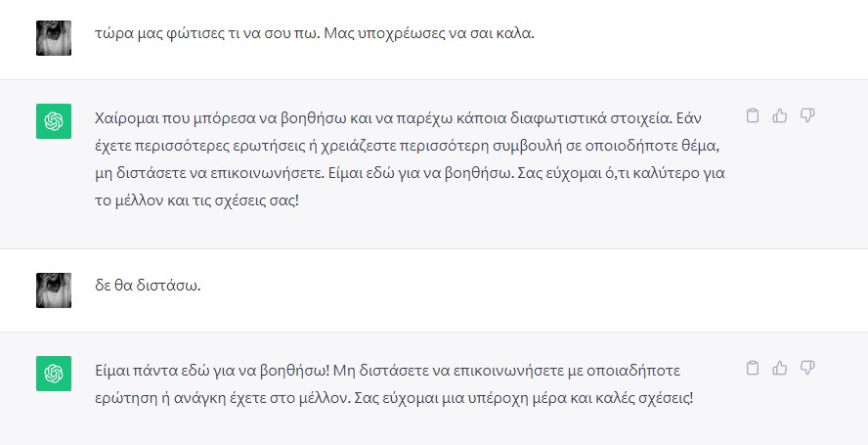The width and height of the screenshot is (868, 445).
Task: Click the user avatar next to "τώρα μας φώτισες"
Action: click(x=54, y=38)
